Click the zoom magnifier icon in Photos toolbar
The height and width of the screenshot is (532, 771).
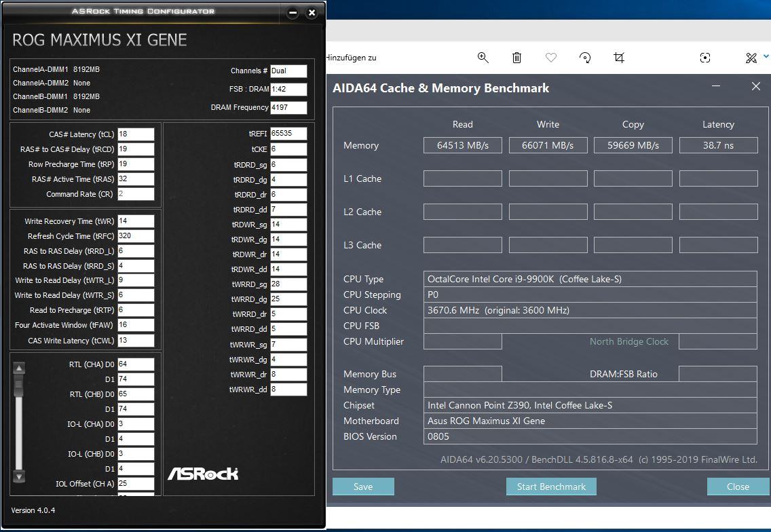(483, 58)
